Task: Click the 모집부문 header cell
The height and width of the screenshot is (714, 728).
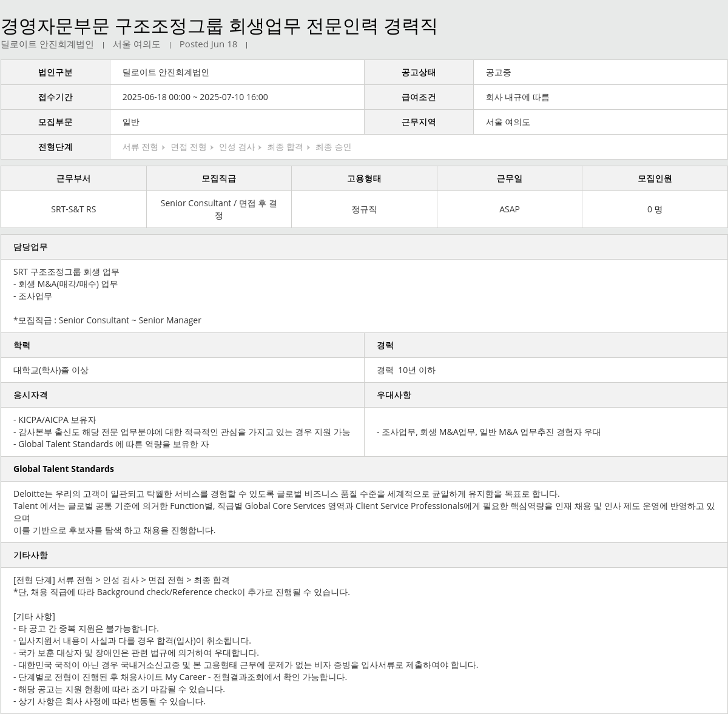Action: click(55, 122)
